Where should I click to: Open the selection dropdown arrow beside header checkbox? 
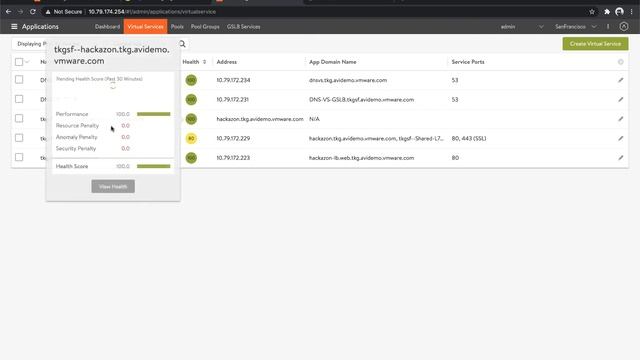(x=27, y=62)
